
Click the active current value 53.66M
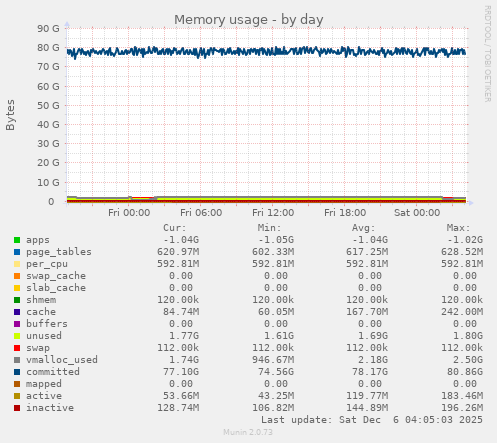(181, 396)
